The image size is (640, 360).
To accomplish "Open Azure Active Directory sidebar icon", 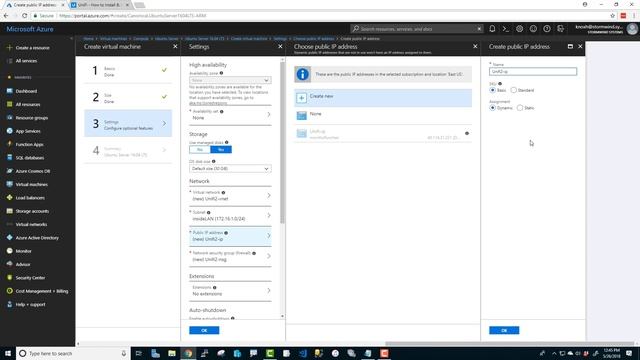I will [9, 238].
